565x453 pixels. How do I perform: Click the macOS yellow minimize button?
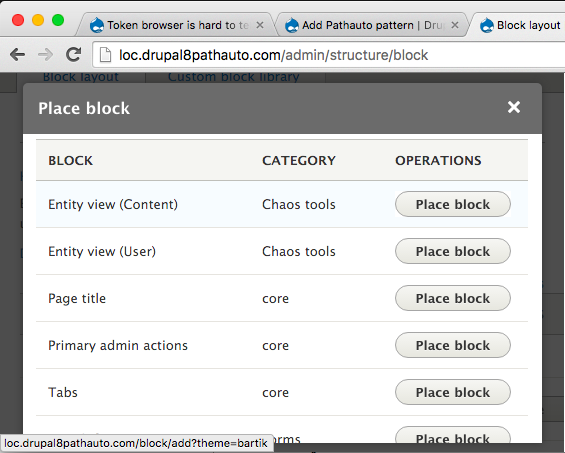click(38, 20)
